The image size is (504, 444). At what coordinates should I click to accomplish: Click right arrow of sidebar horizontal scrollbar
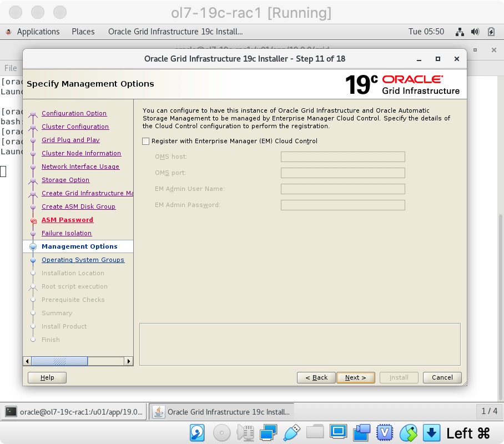tap(129, 361)
